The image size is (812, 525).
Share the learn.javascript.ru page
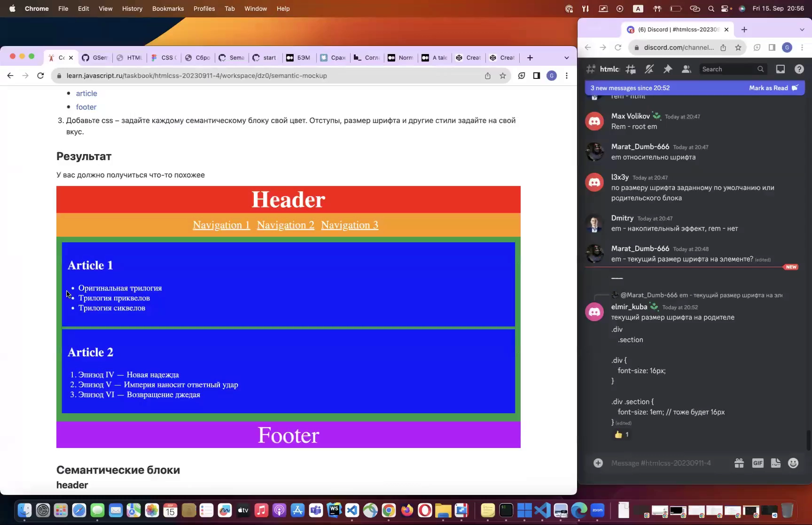tap(488, 76)
